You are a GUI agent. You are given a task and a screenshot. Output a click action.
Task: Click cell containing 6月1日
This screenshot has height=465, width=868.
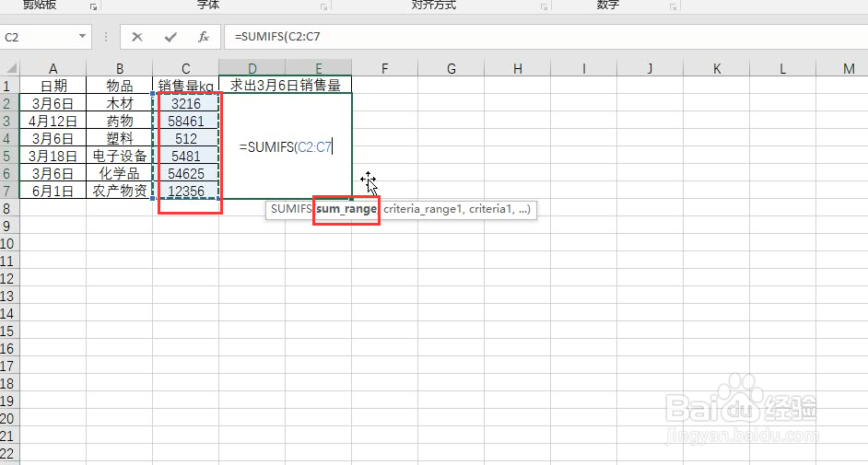coord(53,191)
